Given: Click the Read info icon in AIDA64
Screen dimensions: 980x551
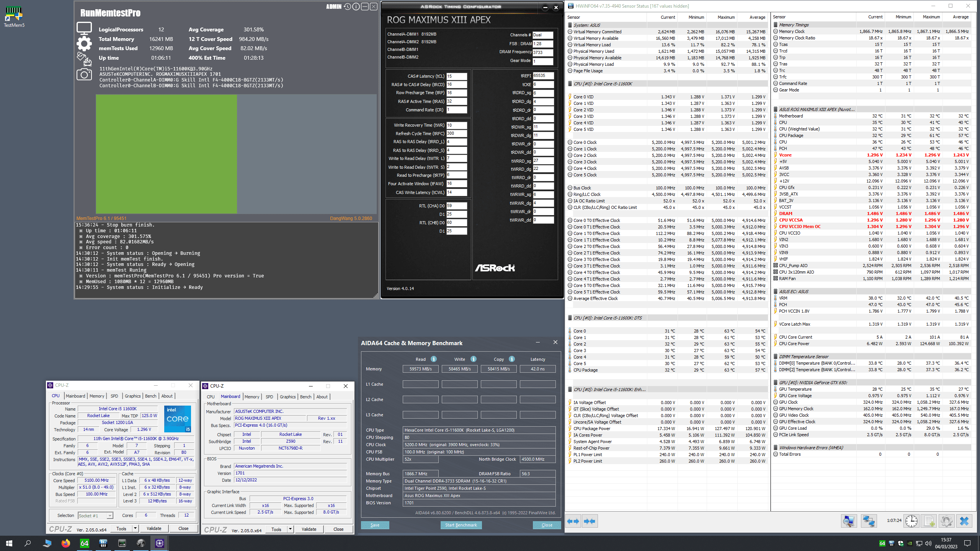Looking at the screenshot, I should (x=434, y=359).
